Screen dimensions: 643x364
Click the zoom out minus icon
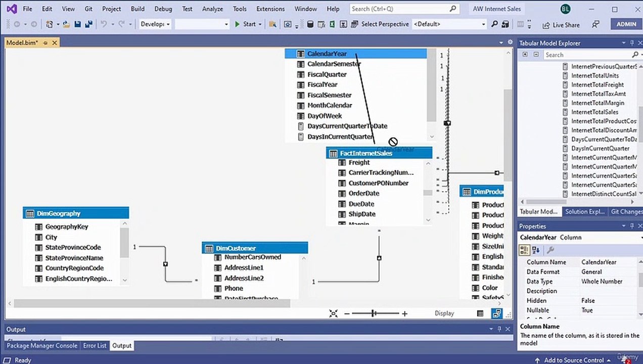coord(347,313)
